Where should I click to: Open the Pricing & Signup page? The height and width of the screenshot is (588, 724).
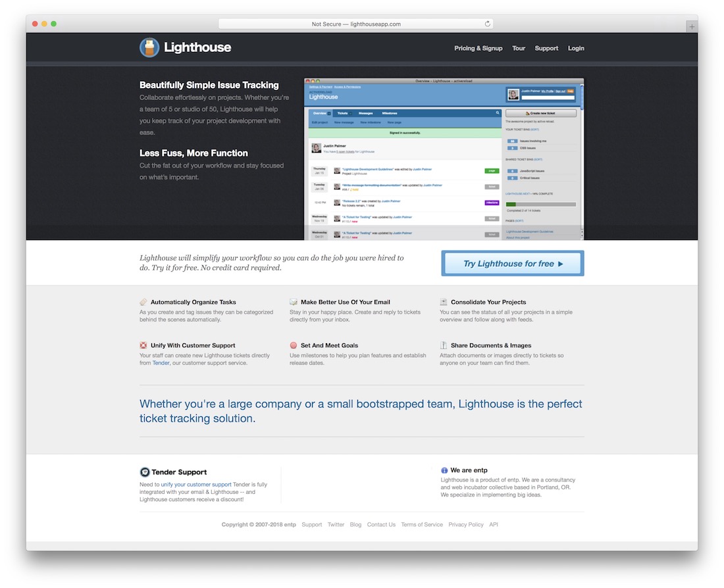[478, 48]
